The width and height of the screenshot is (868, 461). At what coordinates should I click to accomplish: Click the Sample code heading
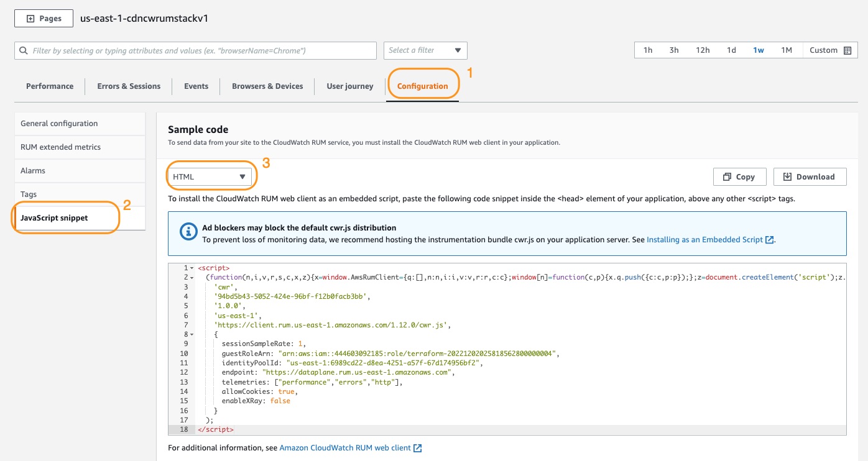(198, 130)
